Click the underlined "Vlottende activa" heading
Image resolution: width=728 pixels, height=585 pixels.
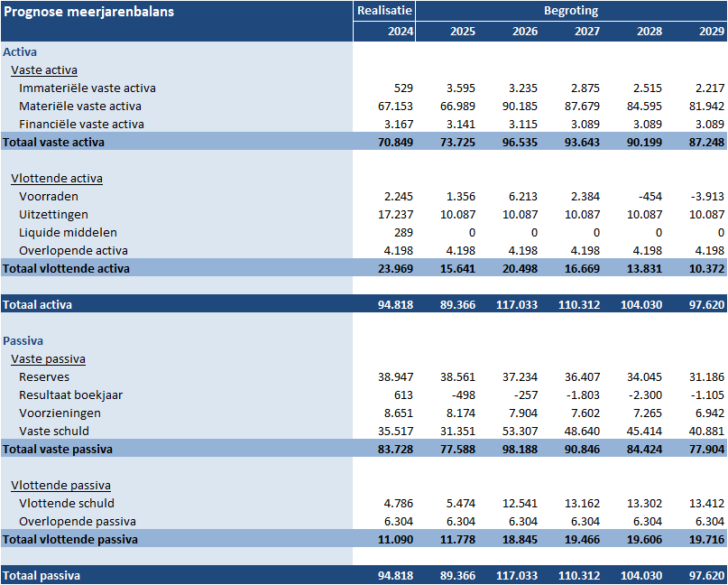57,178
